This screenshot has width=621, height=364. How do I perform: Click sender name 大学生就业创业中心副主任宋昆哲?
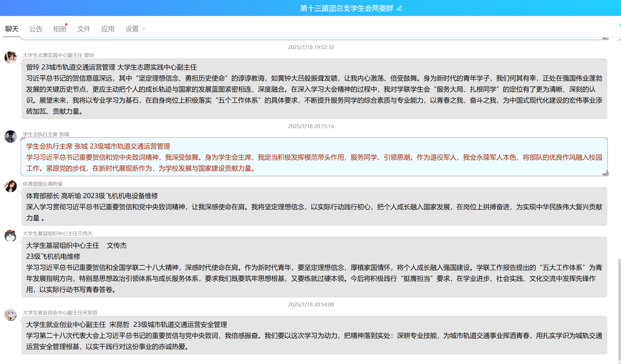(x=60, y=312)
